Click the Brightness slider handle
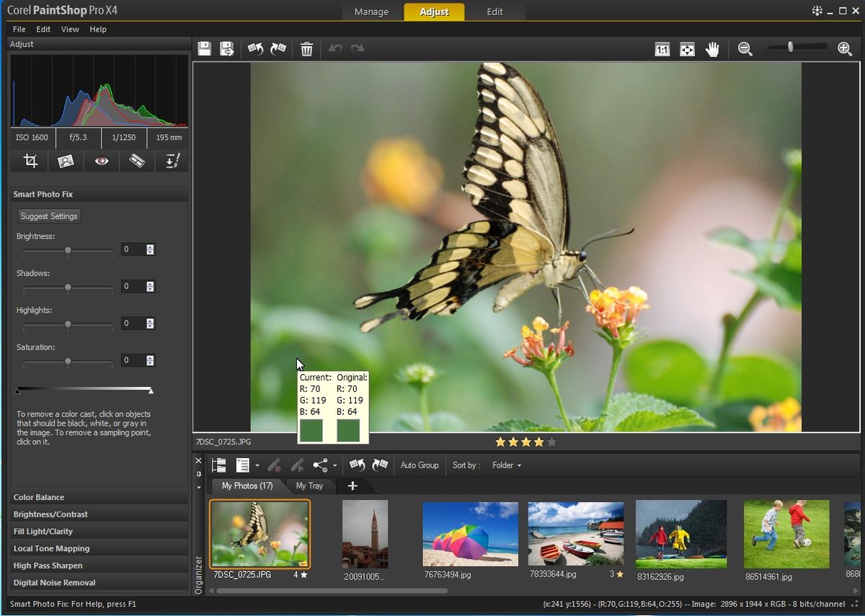This screenshot has width=865, height=616. click(x=68, y=250)
